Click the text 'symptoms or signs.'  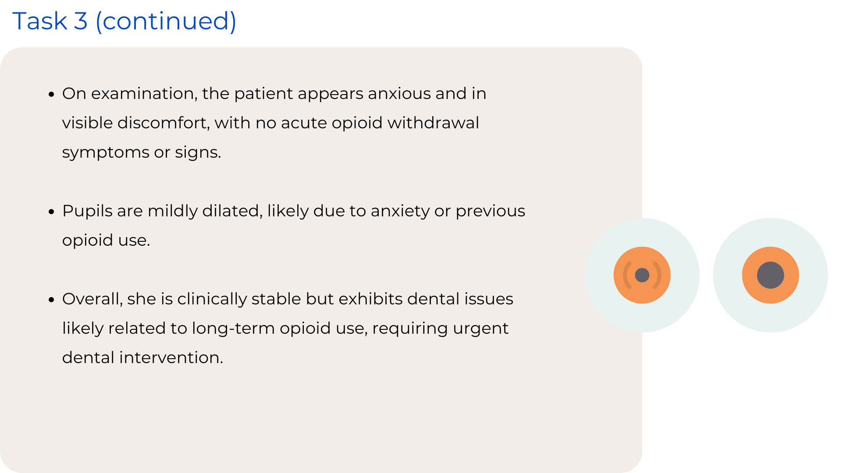coord(142,152)
